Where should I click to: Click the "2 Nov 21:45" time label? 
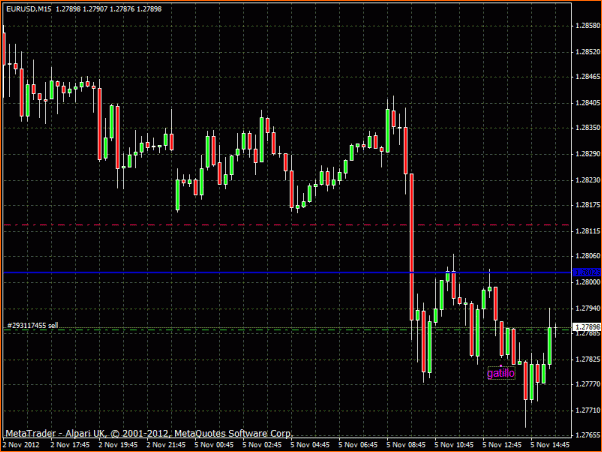(x=166, y=445)
